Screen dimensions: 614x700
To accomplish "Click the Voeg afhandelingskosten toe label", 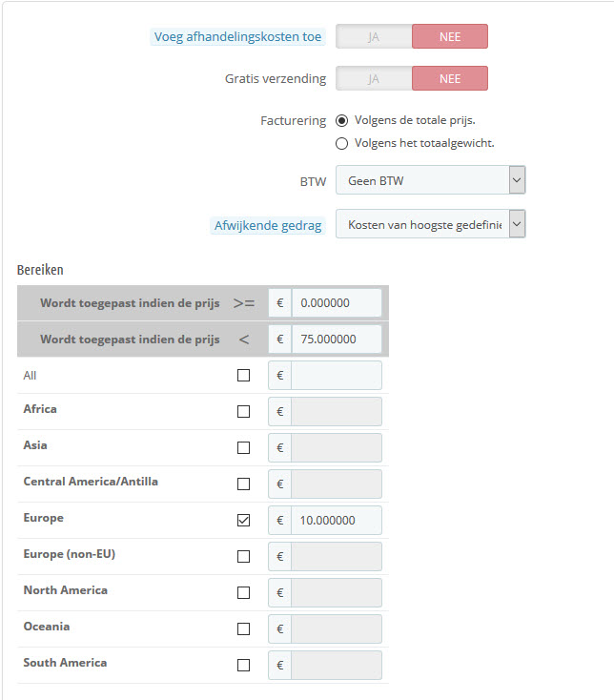I will [237, 37].
